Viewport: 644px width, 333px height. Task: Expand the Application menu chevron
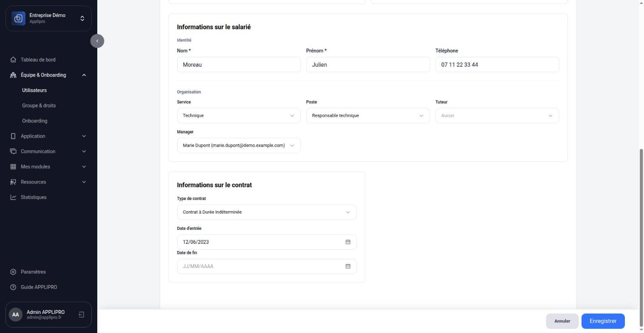pyautogui.click(x=84, y=136)
